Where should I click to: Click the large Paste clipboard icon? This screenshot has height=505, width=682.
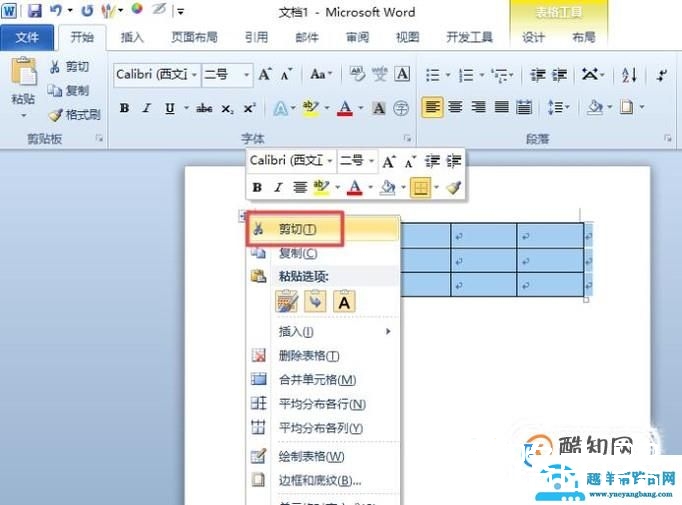click(x=23, y=72)
